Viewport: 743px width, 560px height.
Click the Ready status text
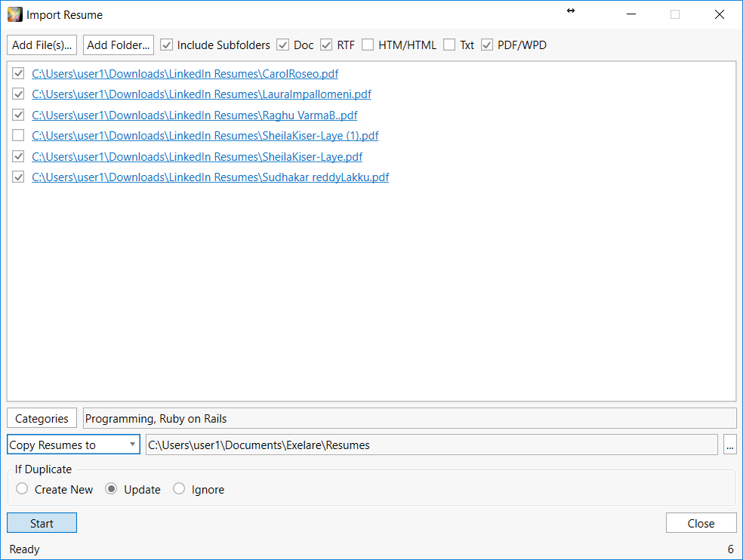point(25,549)
